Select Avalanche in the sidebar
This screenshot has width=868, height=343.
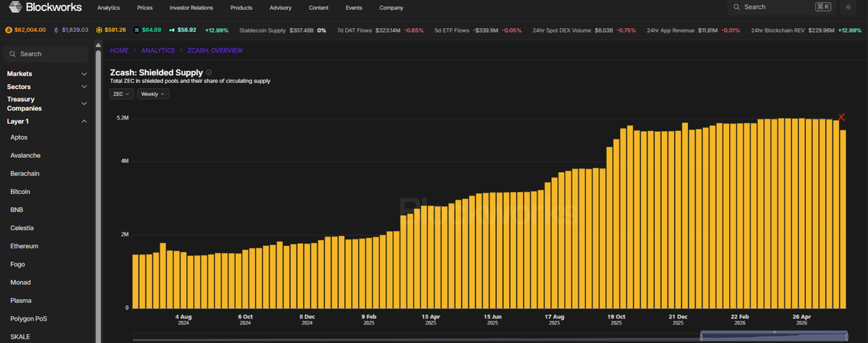(25, 156)
